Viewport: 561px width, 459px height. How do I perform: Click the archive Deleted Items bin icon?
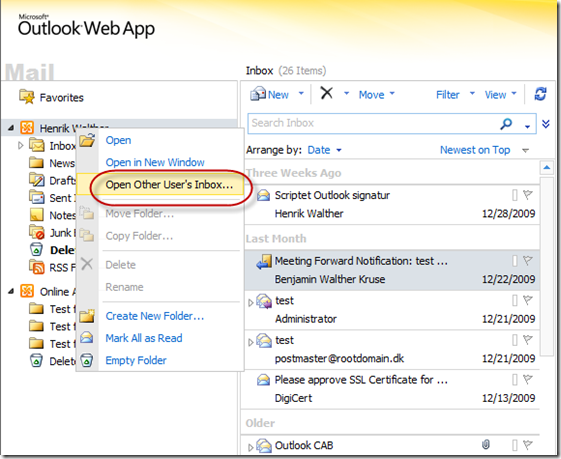pyautogui.click(x=36, y=361)
